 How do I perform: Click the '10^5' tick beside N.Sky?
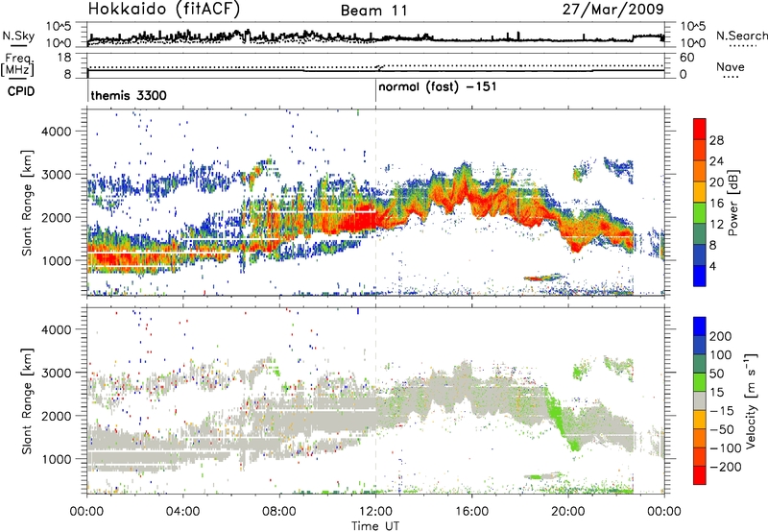pyautogui.click(x=59, y=26)
